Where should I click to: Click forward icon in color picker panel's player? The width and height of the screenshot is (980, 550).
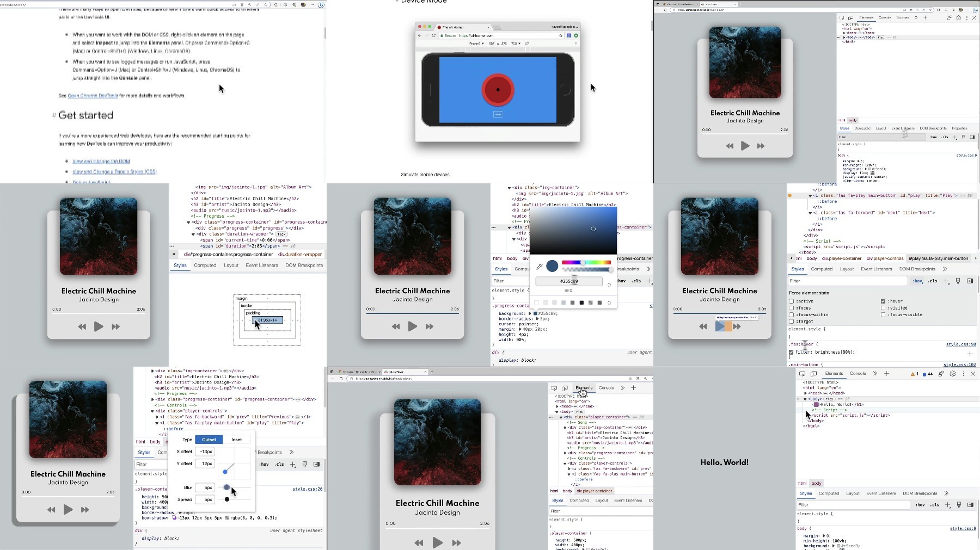(429, 326)
